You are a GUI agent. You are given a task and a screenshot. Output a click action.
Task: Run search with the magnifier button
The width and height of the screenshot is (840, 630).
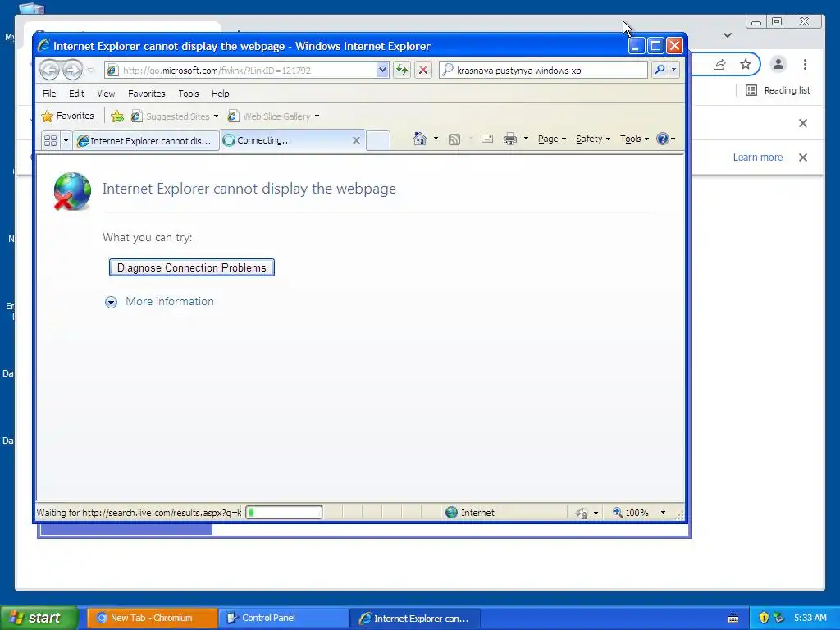coord(660,71)
